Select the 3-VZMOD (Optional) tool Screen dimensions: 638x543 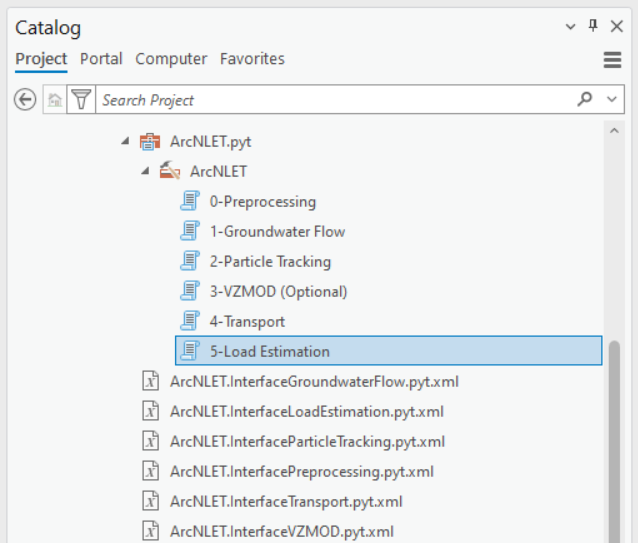pos(278,292)
